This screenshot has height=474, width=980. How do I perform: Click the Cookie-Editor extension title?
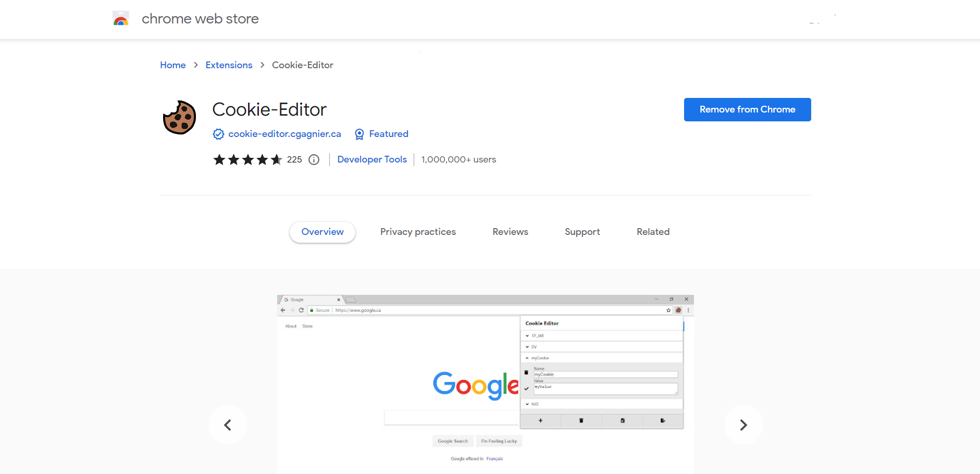269,109
